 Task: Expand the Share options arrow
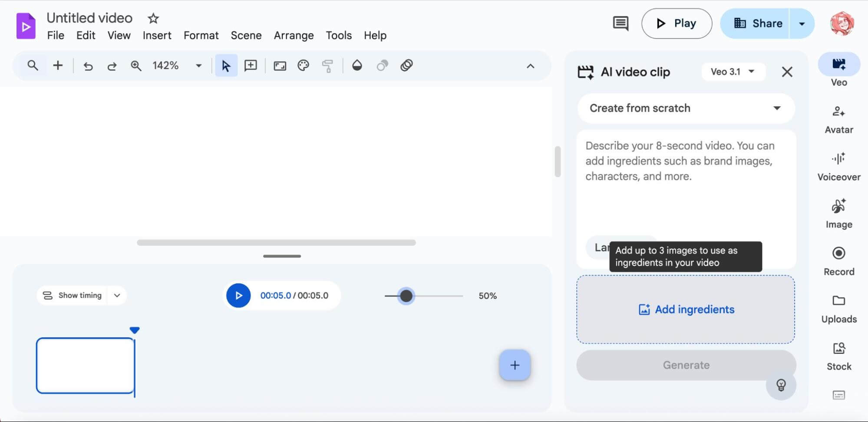802,23
